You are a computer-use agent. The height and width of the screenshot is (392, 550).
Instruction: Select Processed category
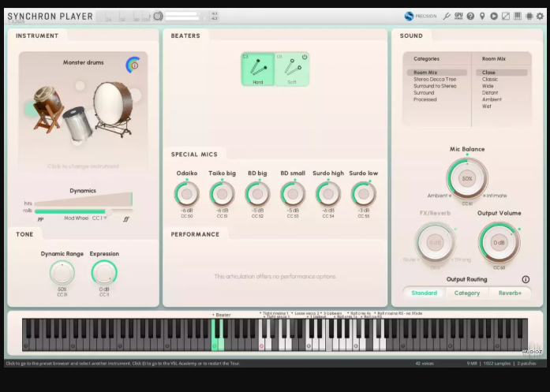pos(425,99)
